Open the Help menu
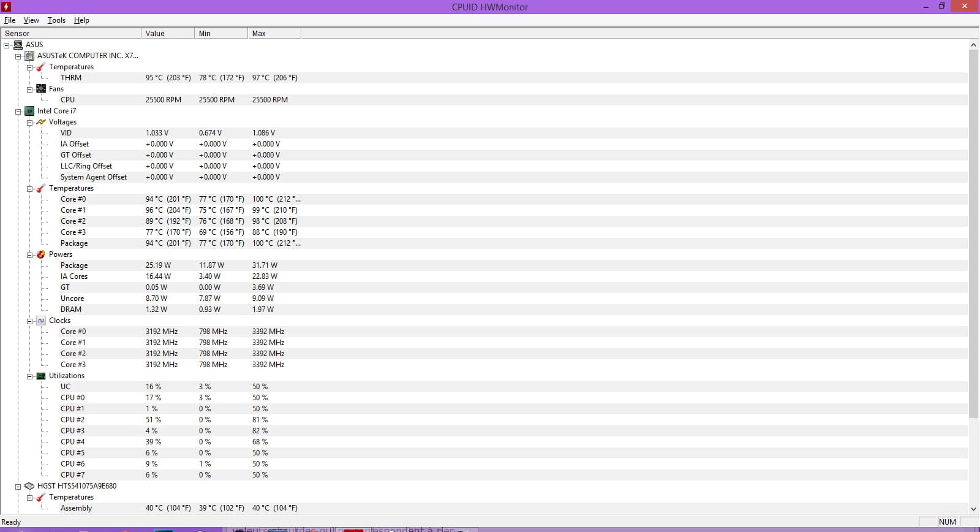Image resolution: width=980 pixels, height=532 pixels. point(81,20)
